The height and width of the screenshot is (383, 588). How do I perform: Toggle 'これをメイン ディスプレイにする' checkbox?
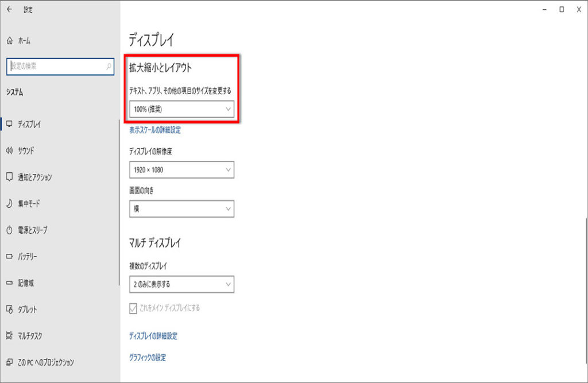134,308
